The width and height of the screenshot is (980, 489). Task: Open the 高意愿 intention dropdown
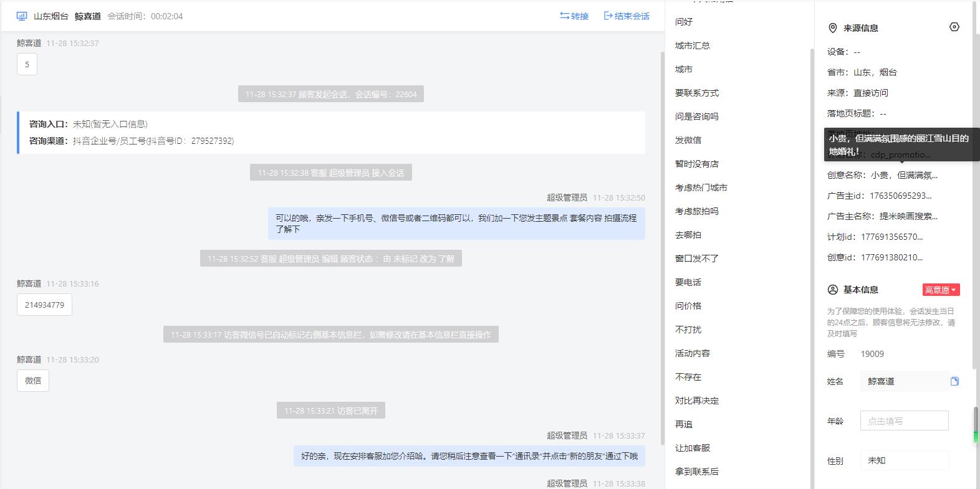click(941, 290)
